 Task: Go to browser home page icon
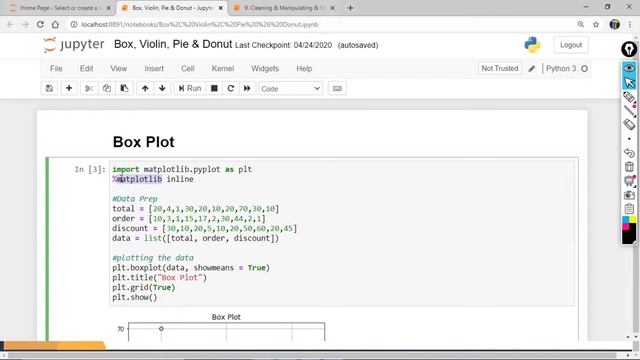pyautogui.click(x=56, y=24)
